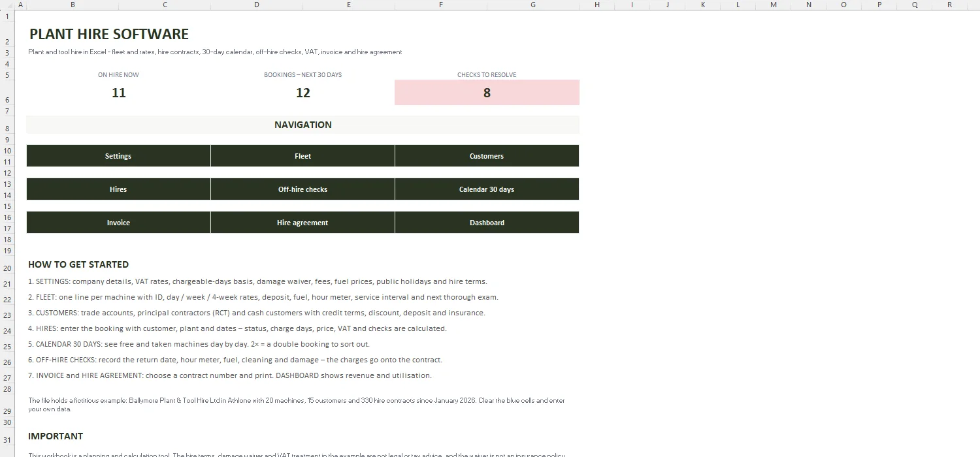Select the bookings next 30 days value 12

302,93
